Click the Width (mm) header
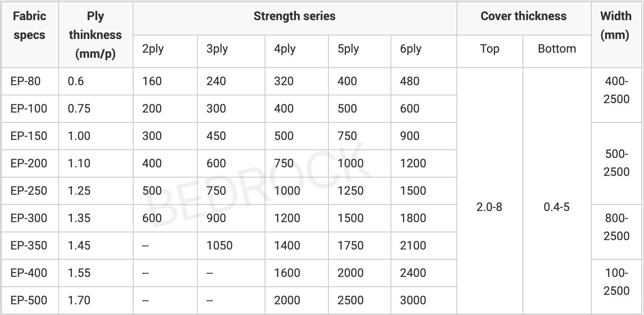 (616, 25)
